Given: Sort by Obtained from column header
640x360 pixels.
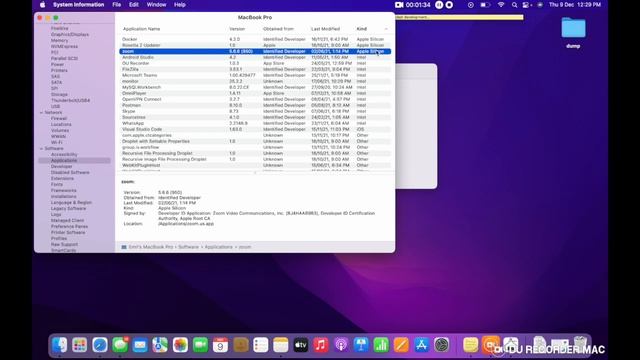Looking at the screenshot, I should click(x=278, y=29).
